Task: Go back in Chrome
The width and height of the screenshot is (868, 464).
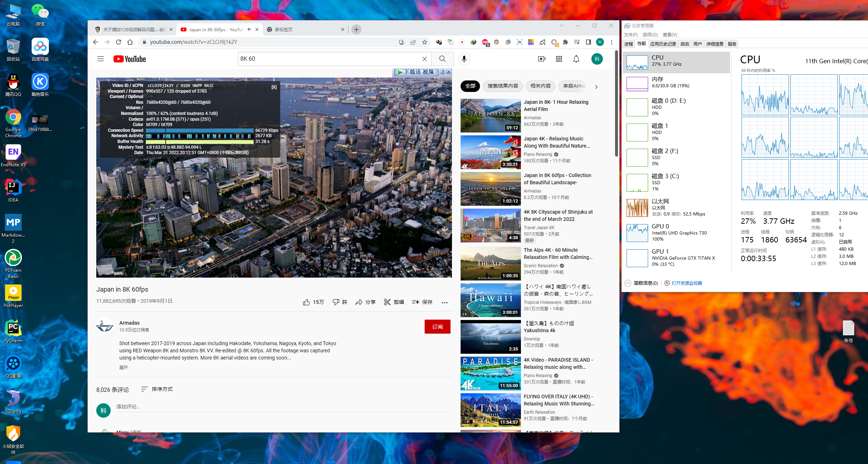Action: [96, 42]
